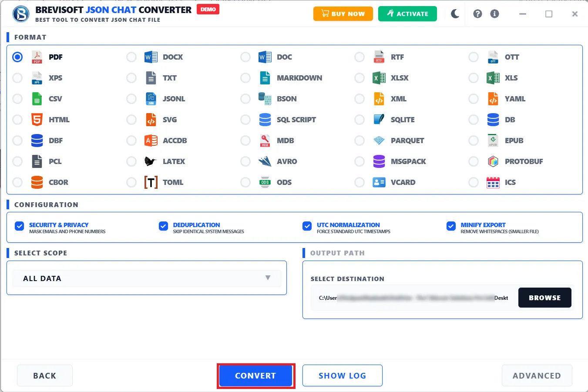Toggle dark mode moon icon

point(455,14)
